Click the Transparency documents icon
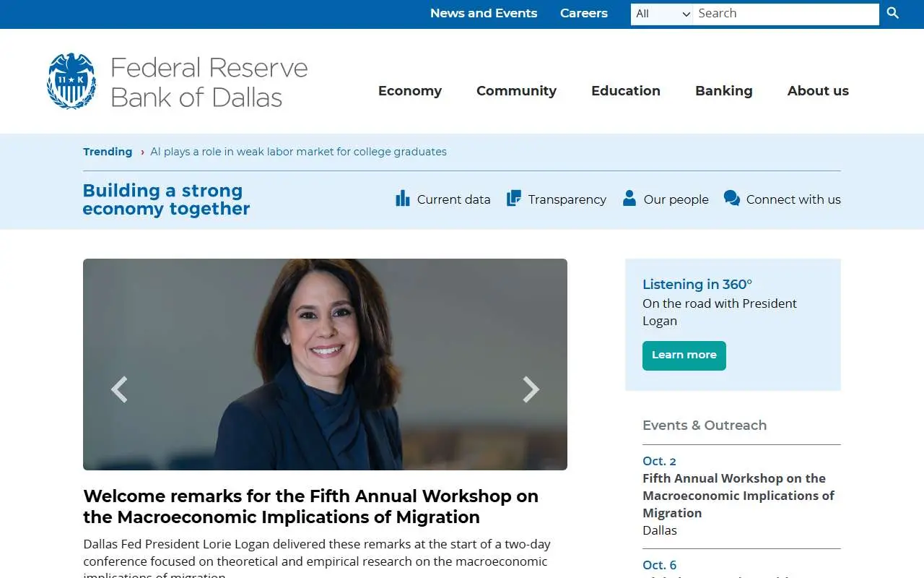The image size is (924, 578). click(x=514, y=198)
